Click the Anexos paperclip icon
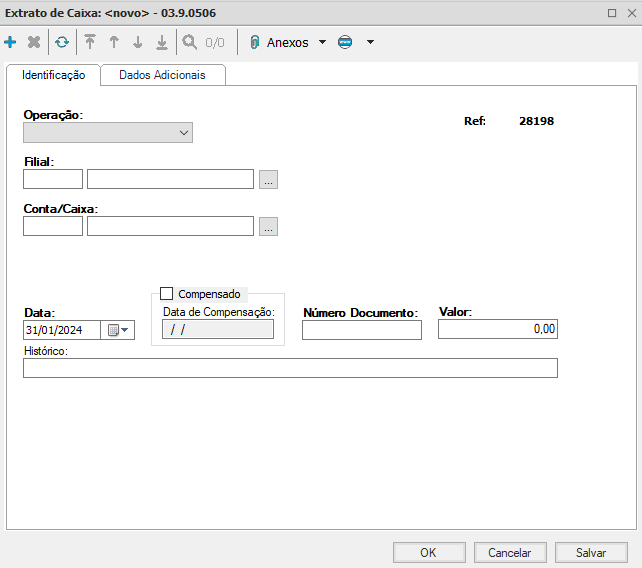642x568 pixels. 254,43
